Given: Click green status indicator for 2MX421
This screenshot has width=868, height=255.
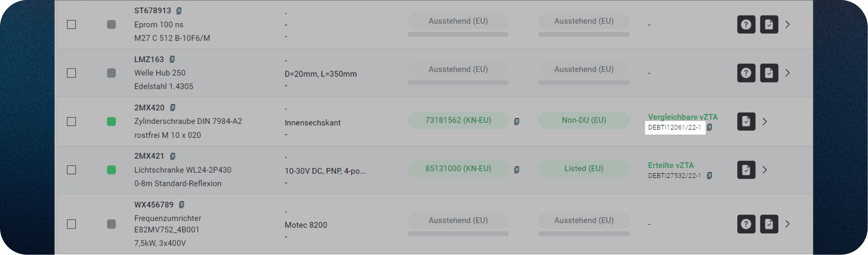Looking at the screenshot, I should (x=111, y=170).
